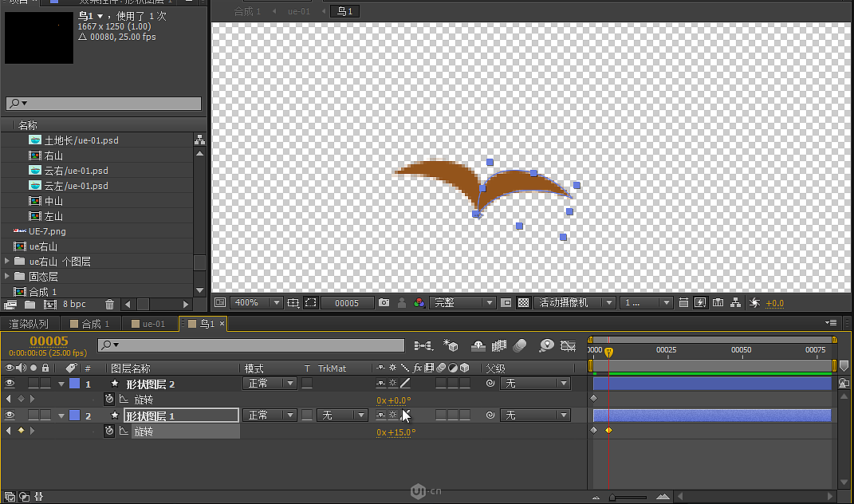Open the composition mini-flowchart icon in the timeline

tap(423, 345)
